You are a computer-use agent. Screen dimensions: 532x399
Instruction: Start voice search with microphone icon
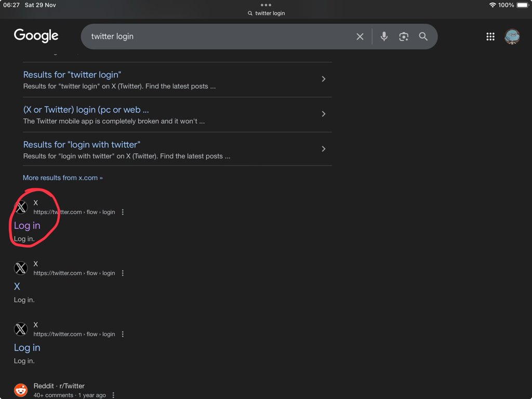384,36
